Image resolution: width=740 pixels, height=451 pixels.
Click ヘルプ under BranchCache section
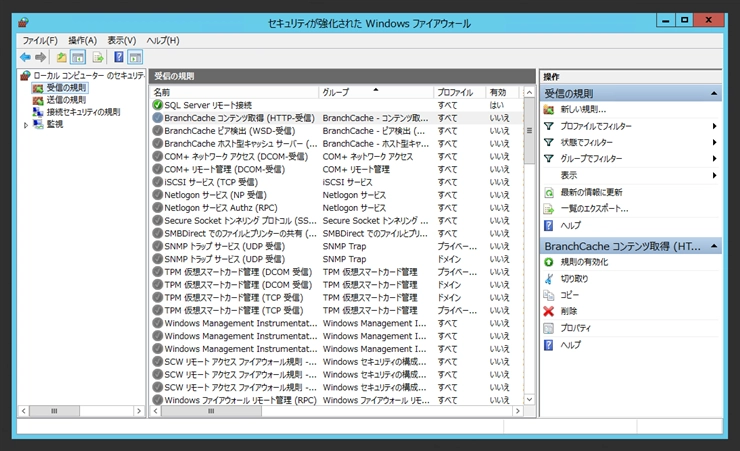click(571, 345)
